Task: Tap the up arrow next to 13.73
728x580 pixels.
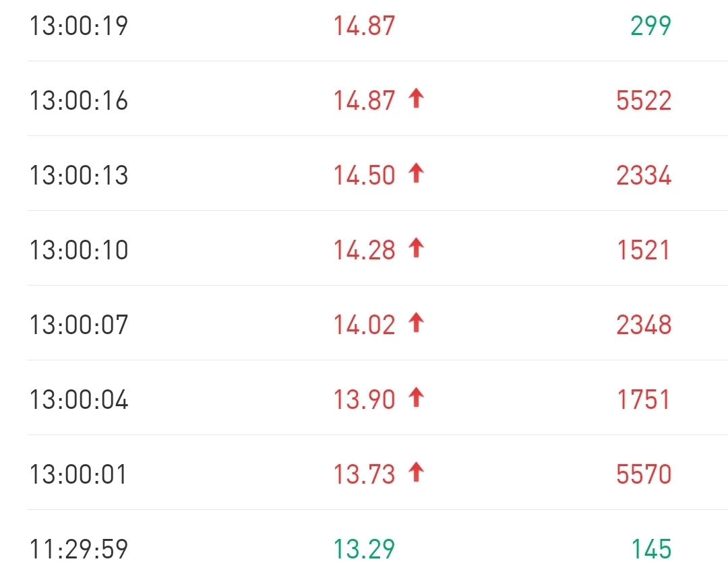Action: (x=416, y=474)
